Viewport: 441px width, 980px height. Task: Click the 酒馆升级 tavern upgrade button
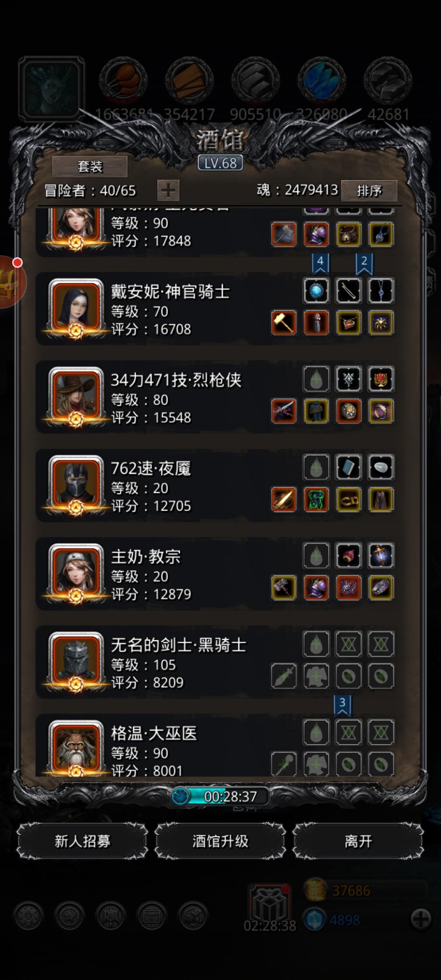pos(220,841)
